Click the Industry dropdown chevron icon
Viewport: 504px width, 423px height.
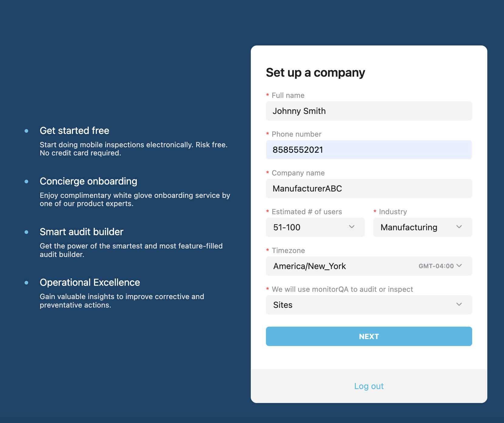pyautogui.click(x=459, y=227)
